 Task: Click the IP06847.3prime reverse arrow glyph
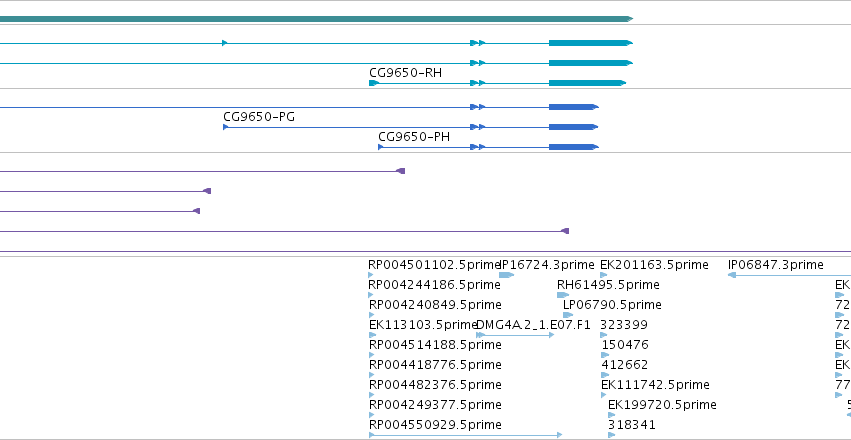(x=732, y=275)
